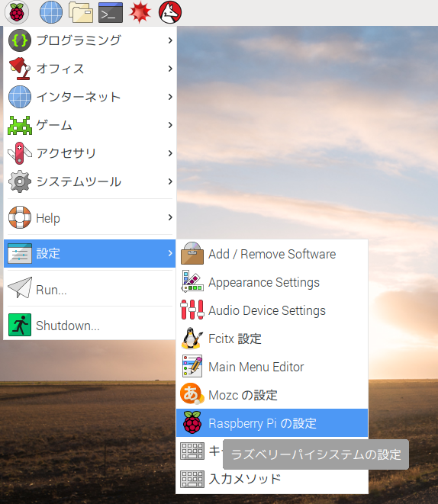Choose Run... from the main menu
The height and width of the screenshot is (504, 438).
click(90, 289)
